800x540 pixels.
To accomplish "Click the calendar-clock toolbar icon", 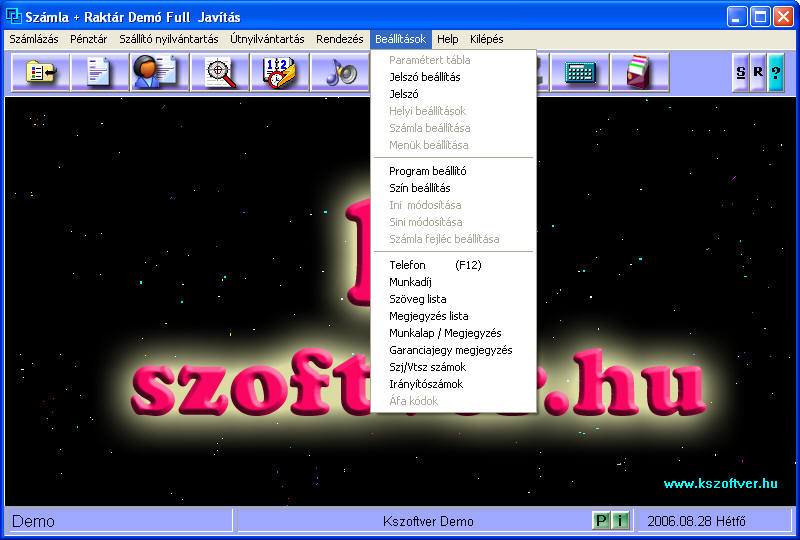I will point(280,72).
